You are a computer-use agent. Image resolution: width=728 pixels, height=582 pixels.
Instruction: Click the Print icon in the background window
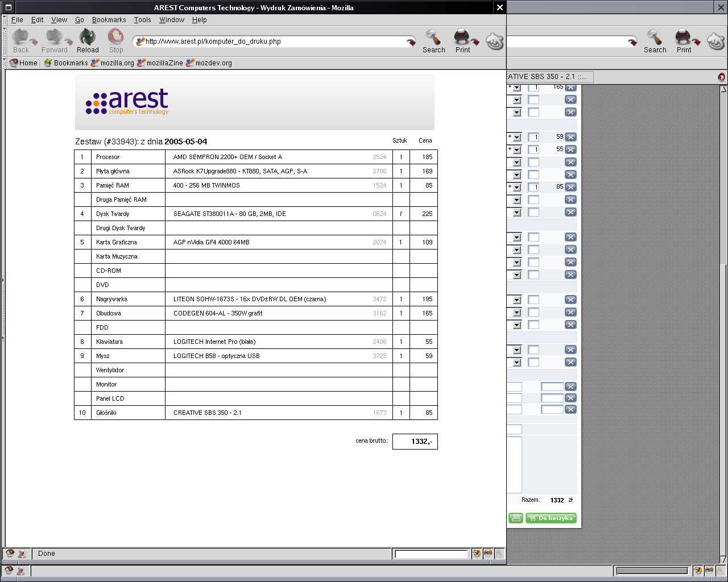point(684,41)
